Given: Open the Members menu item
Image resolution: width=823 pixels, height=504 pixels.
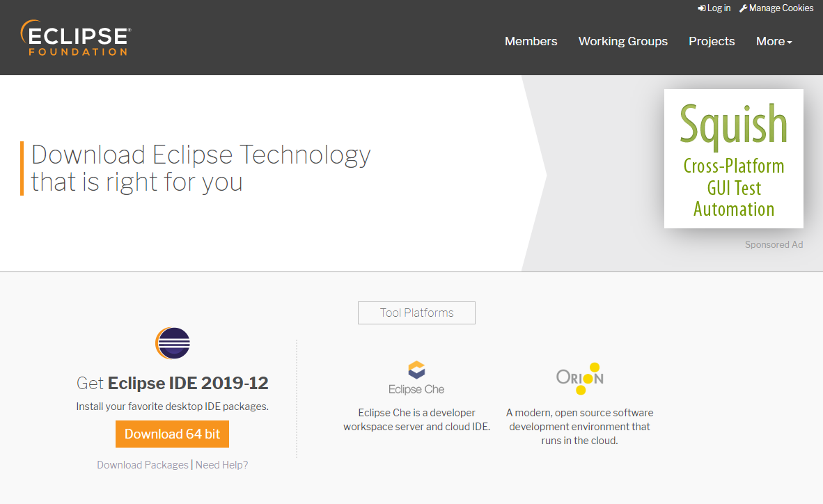Looking at the screenshot, I should point(531,41).
